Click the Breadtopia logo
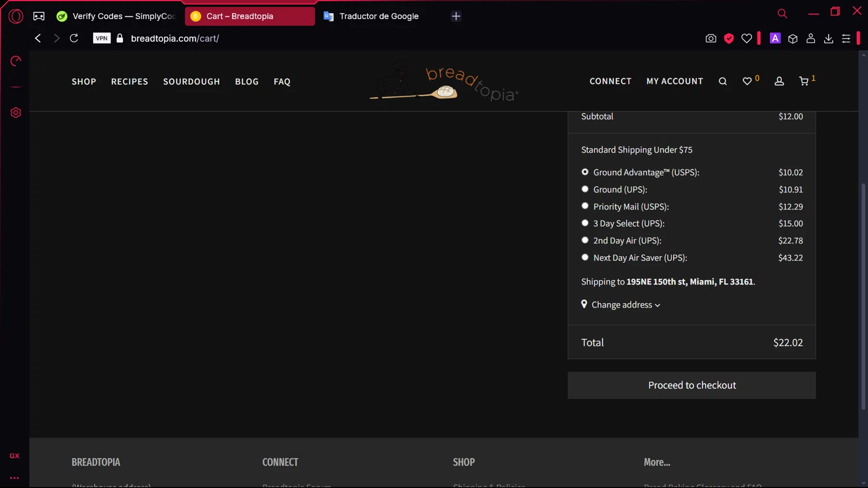 (444, 81)
